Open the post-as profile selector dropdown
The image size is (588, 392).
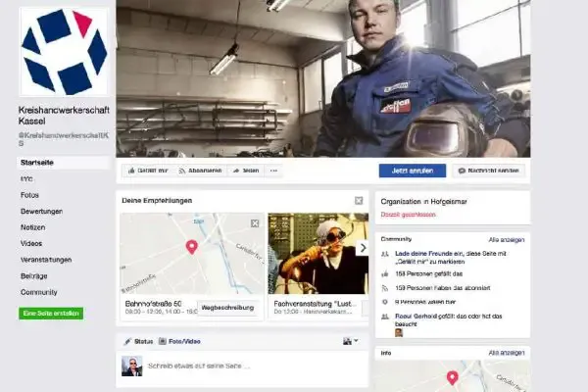pos(350,341)
